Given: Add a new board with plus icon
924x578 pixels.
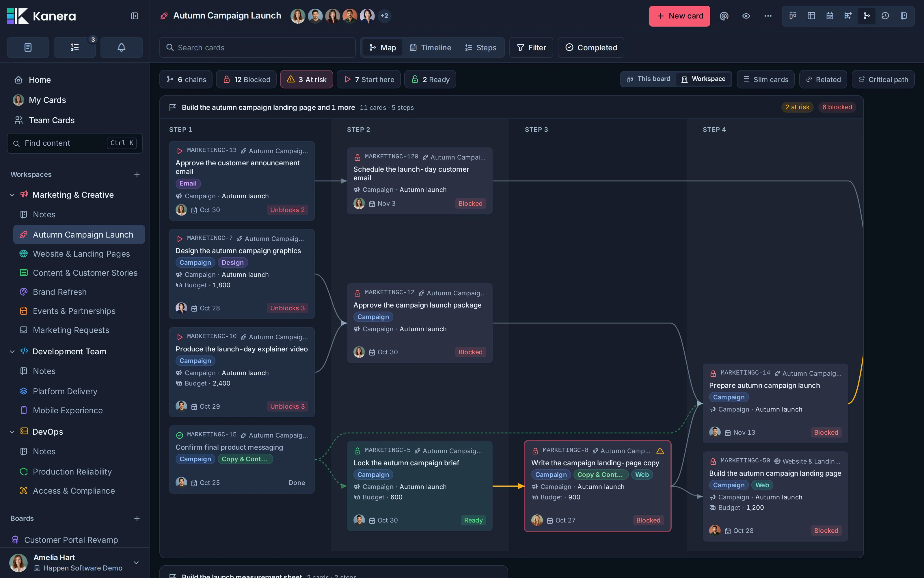Looking at the screenshot, I should [137, 519].
